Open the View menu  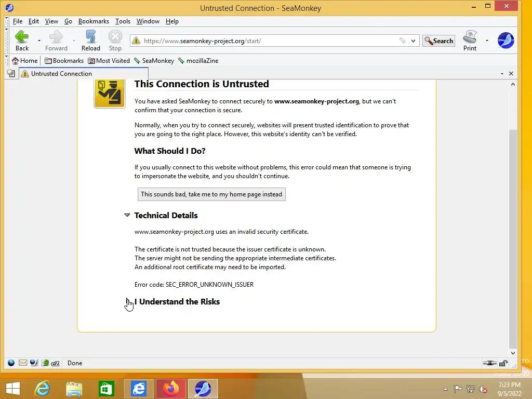[51, 21]
